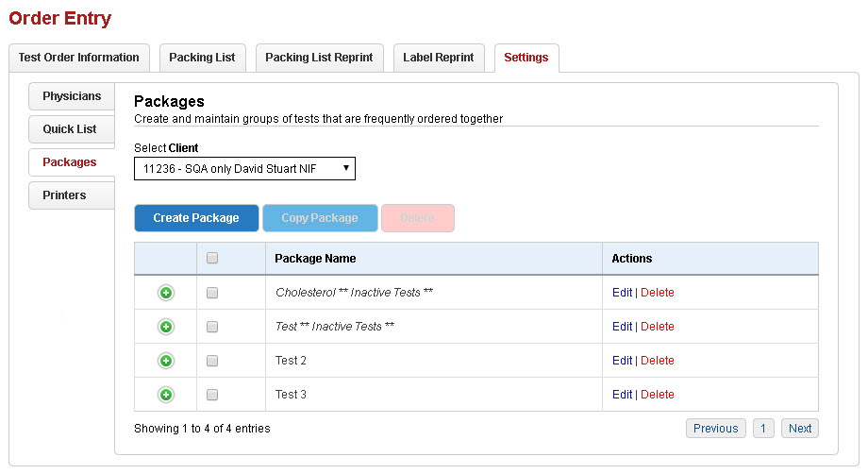Open the Label Reprint tab

click(x=438, y=58)
